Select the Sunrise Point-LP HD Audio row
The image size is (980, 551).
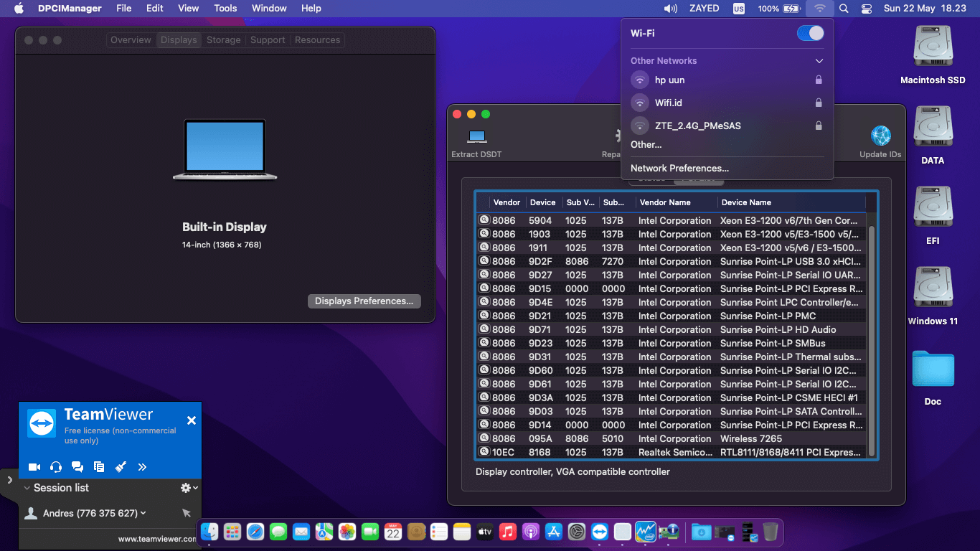point(672,329)
